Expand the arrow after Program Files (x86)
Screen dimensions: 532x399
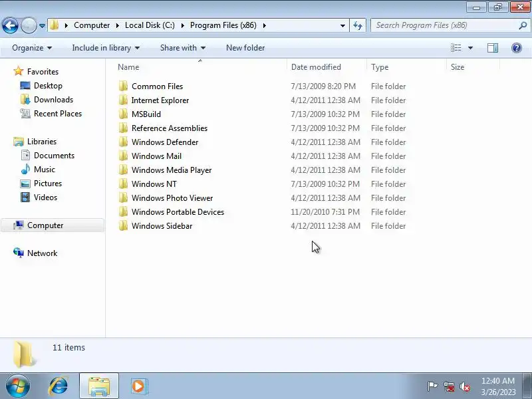click(264, 25)
